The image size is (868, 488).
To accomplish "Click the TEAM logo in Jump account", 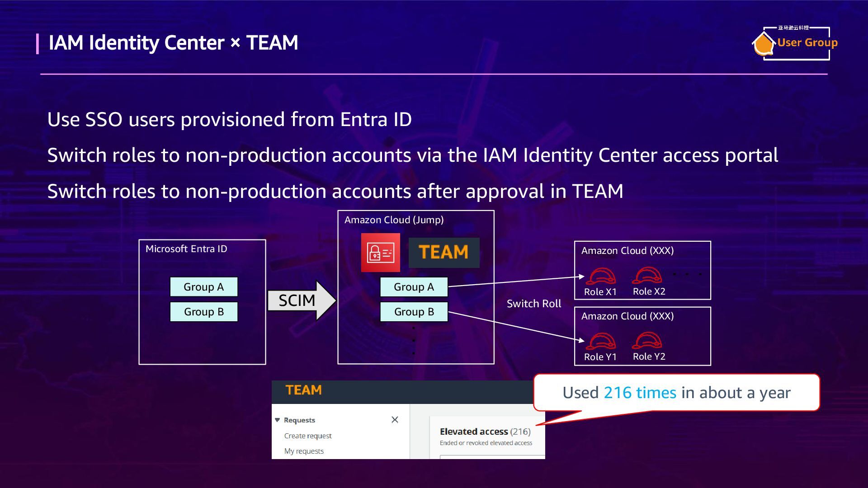I will coord(443,253).
